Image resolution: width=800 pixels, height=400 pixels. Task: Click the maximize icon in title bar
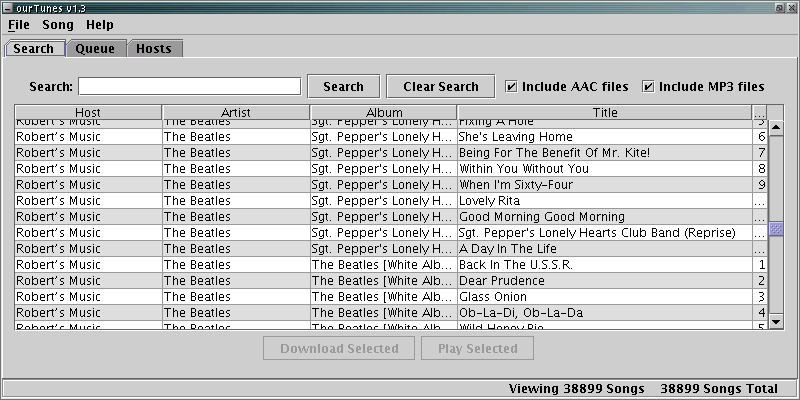(x=779, y=8)
